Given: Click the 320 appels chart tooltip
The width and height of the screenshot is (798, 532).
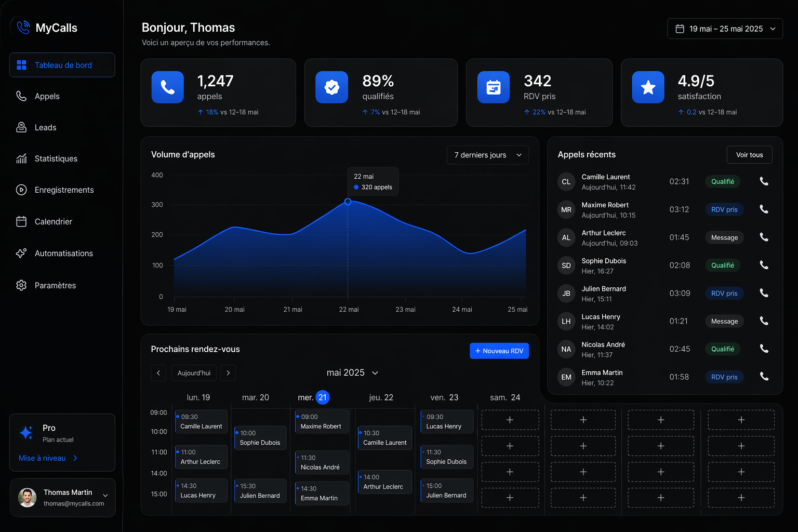Looking at the screenshot, I should (x=373, y=182).
